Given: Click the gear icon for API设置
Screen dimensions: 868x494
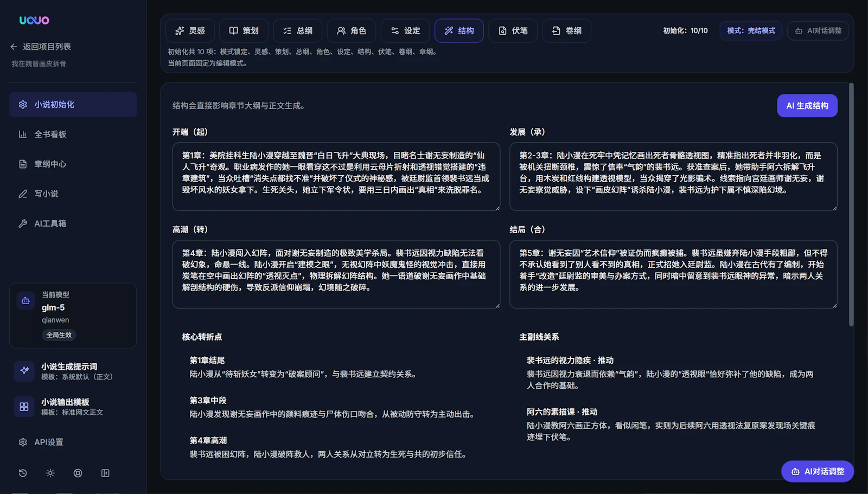Looking at the screenshot, I should coord(23,442).
